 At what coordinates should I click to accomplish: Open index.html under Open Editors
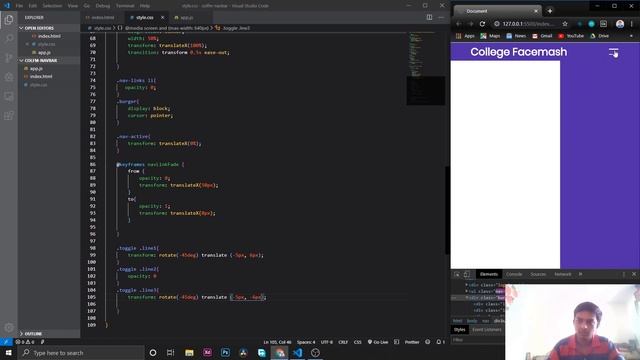(x=49, y=36)
